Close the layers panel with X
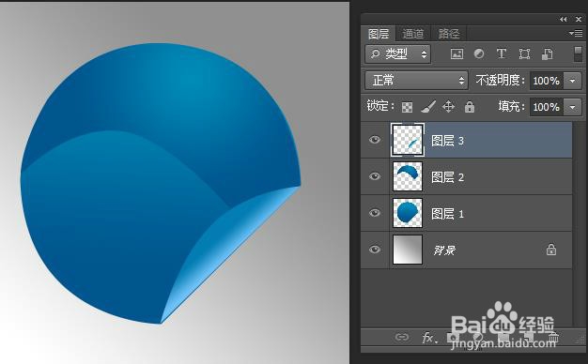 pos(579,19)
